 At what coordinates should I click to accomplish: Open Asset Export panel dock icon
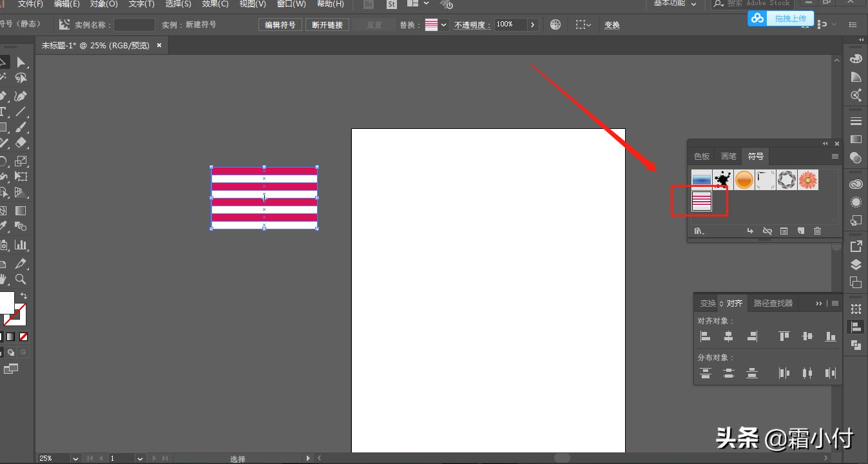click(x=856, y=246)
